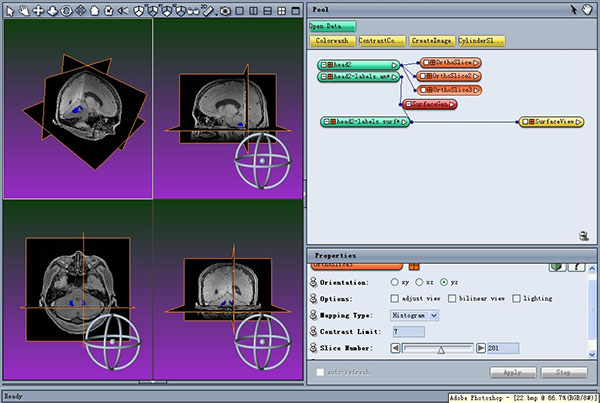Open the arrow menu of OrthoSlice2 node

pyautogui.click(x=476, y=76)
